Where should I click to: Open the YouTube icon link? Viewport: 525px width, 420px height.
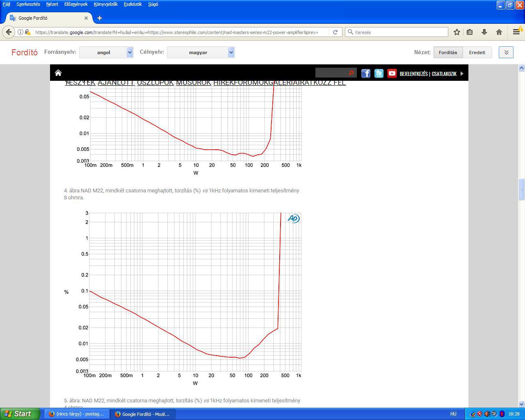392,73
